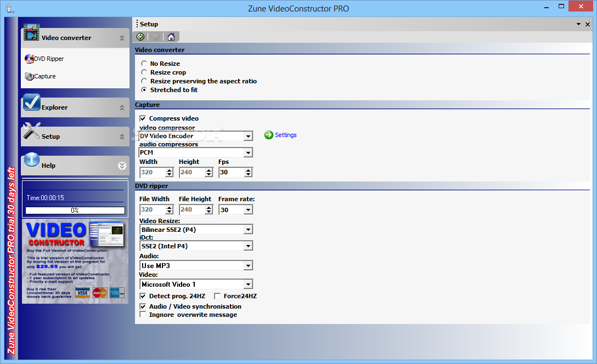Collapse the Video converter sidebar section
The image size is (597, 364).
(122, 38)
